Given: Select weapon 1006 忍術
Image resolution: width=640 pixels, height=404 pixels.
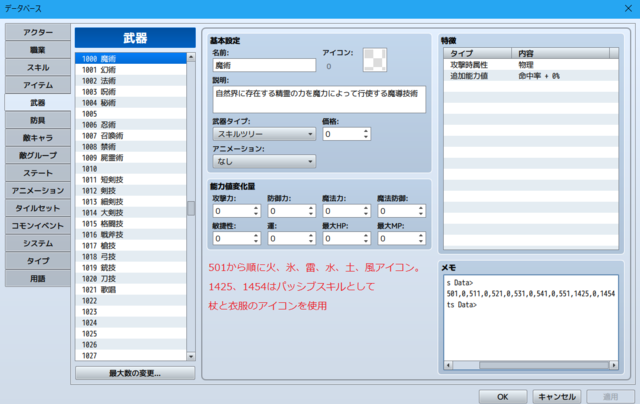Looking at the screenshot, I should tap(131, 125).
